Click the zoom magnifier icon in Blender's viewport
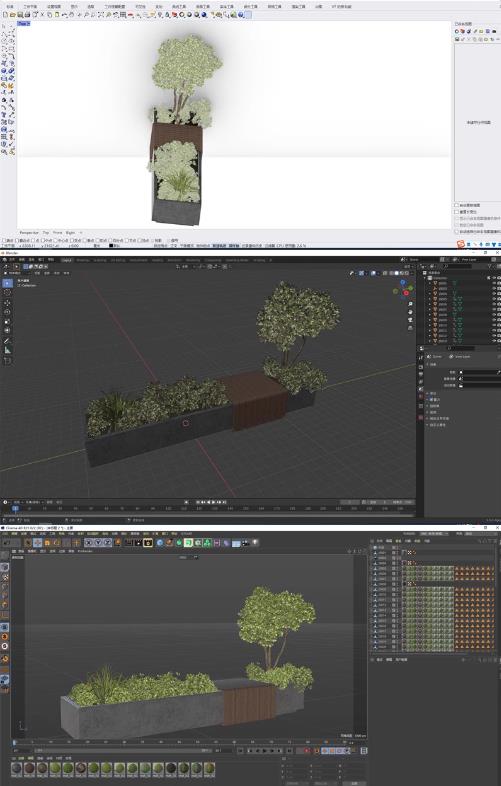Image resolution: width=501 pixels, height=786 pixels. (x=410, y=305)
